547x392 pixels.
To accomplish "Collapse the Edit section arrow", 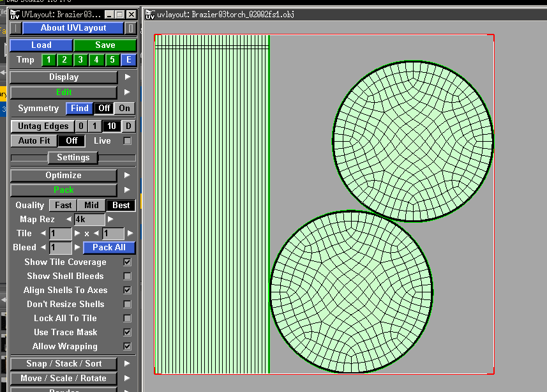I will pyautogui.click(x=127, y=92).
